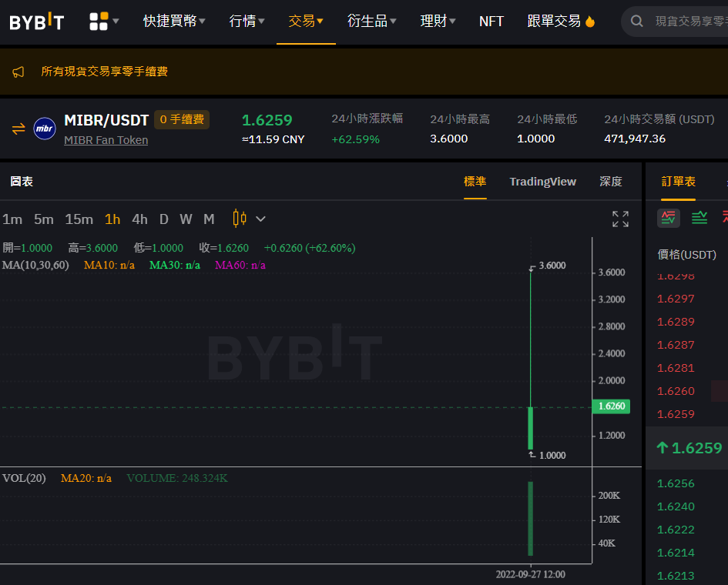This screenshot has height=585, width=728.
Task: Click the 1.6260 current price axis label
Action: pyautogui.click(x=612, y=406)
